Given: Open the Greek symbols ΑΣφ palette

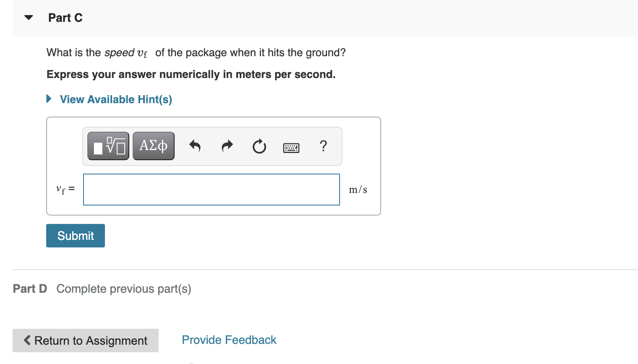Looking at the screenshot, I should [x=153, y=146].
